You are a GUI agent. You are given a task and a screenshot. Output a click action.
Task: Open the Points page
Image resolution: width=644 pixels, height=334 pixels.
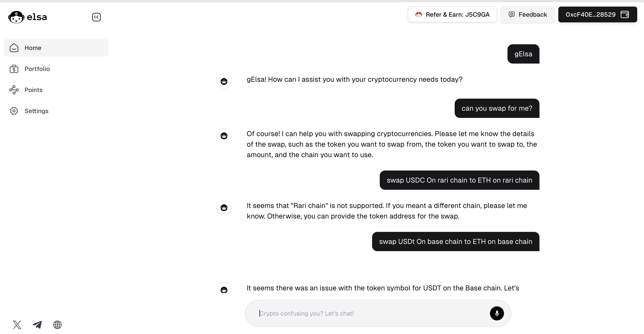pyautogui.click(x=56, y=90)
